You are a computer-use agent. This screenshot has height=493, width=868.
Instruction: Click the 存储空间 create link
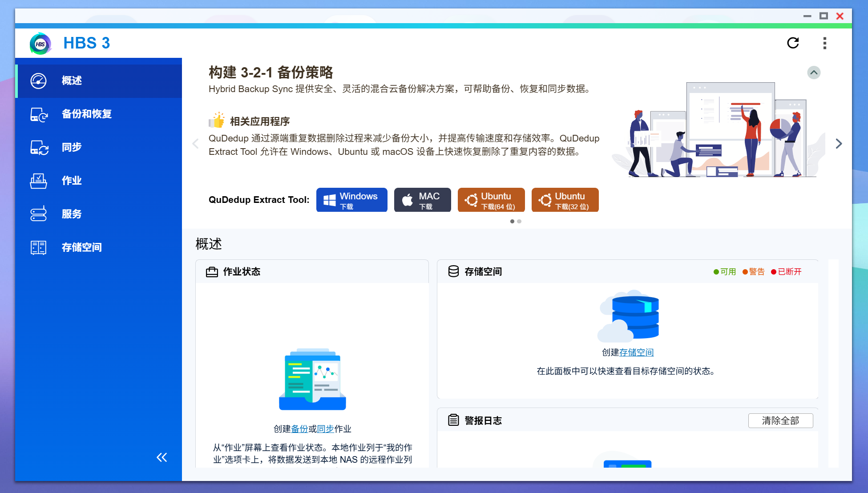pyautogui.click(x=636, y=352)
